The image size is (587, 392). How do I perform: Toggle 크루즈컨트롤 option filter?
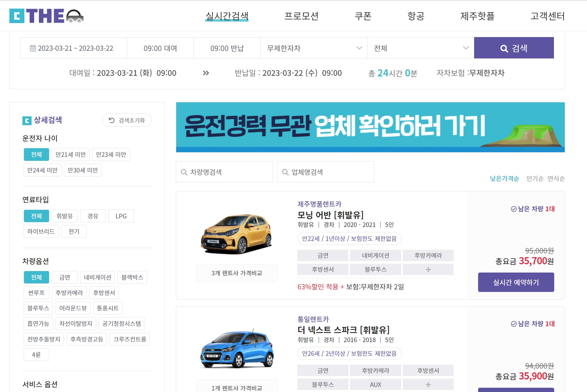coord(130,339)
